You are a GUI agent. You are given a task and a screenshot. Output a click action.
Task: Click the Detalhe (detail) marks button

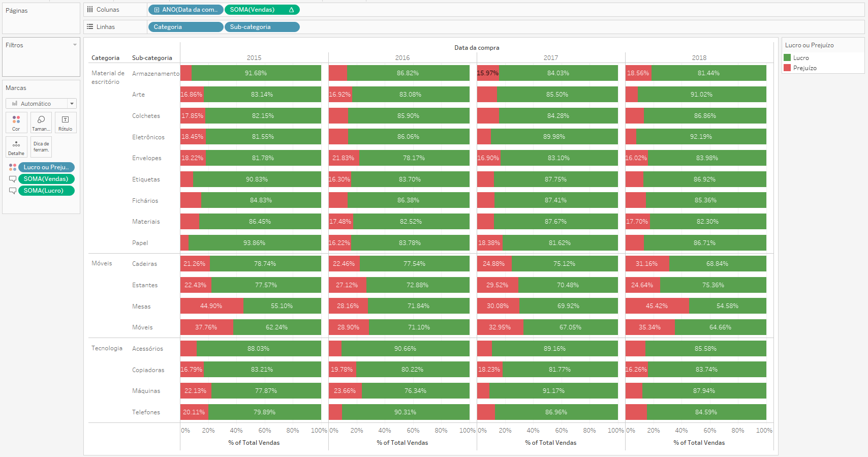(x=16, y=147)
